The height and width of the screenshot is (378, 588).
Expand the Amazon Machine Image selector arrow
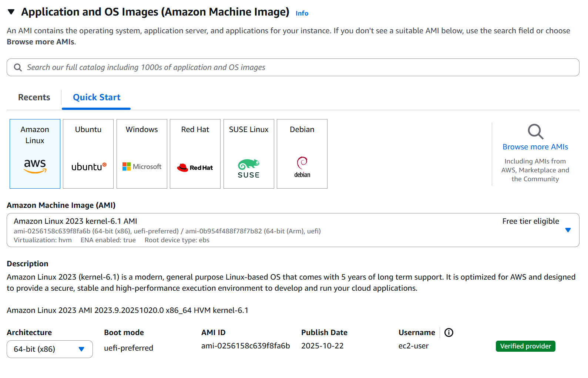click(x=568, y=230)
